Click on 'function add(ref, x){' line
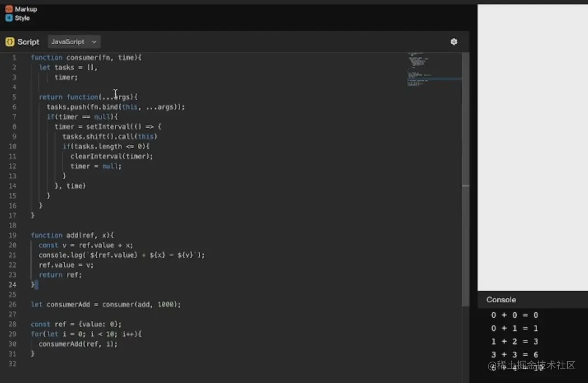588x383 pixels. (72, 235)
